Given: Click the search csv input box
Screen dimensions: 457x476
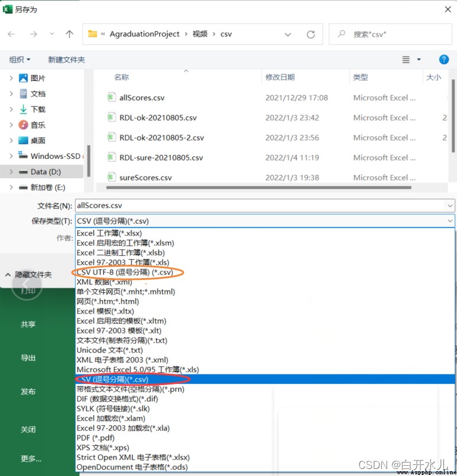Looking at the screenshot, I should 390,34.
